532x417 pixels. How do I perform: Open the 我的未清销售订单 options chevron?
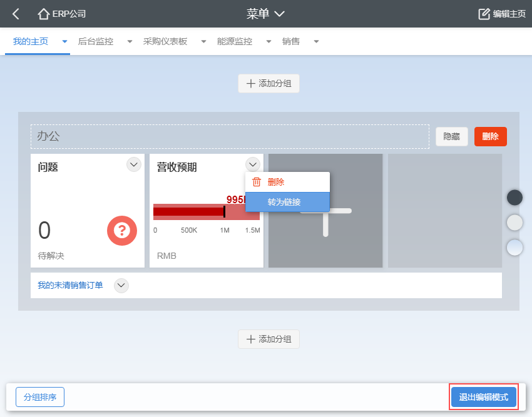tap(121, 286)
